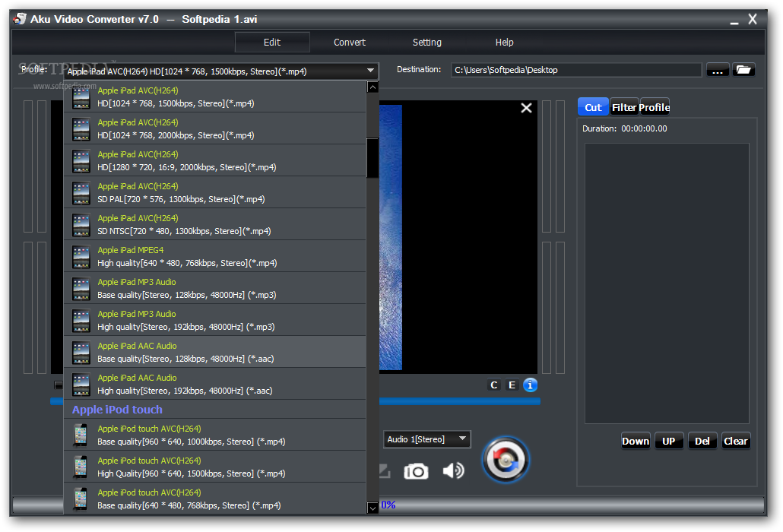
Task: Click iPod icon beside 960*640 1000kbps profile
Action: 81,435
